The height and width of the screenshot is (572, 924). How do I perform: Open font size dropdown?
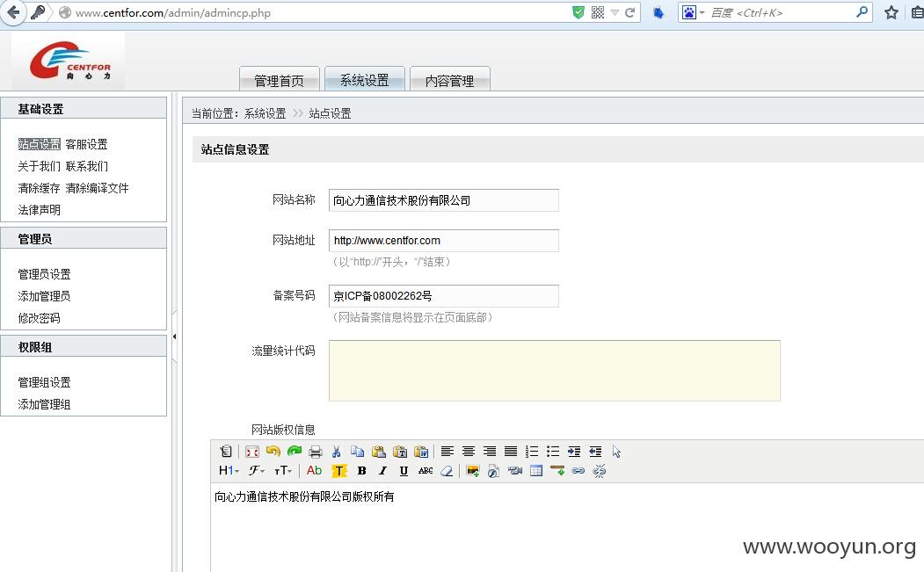point(283,471)
